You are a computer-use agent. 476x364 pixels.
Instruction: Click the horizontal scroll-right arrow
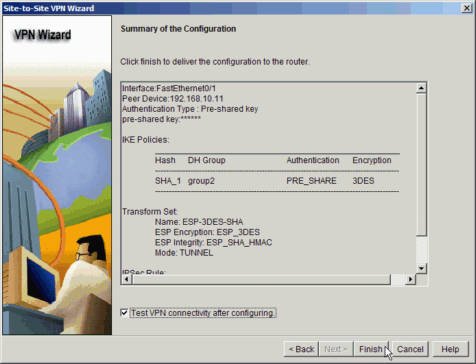pos(410,279)
